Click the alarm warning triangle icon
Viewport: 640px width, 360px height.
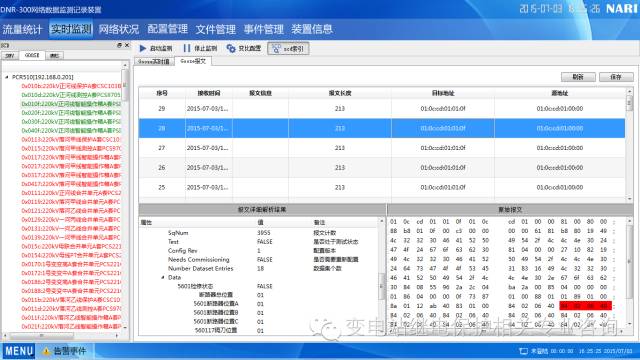[46, 351]
